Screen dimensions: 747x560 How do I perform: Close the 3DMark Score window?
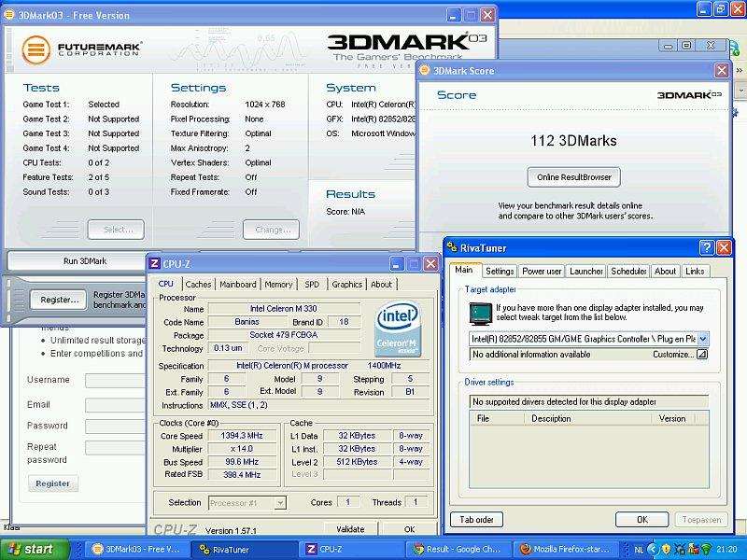click(722, 71)
